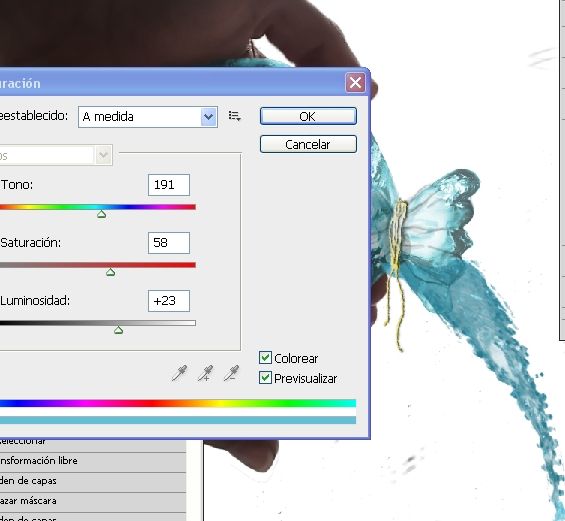The width and height of the screenshot is (565, 521).
Task: Open the preset options menu icon
Action: click(x=235, y=116)
